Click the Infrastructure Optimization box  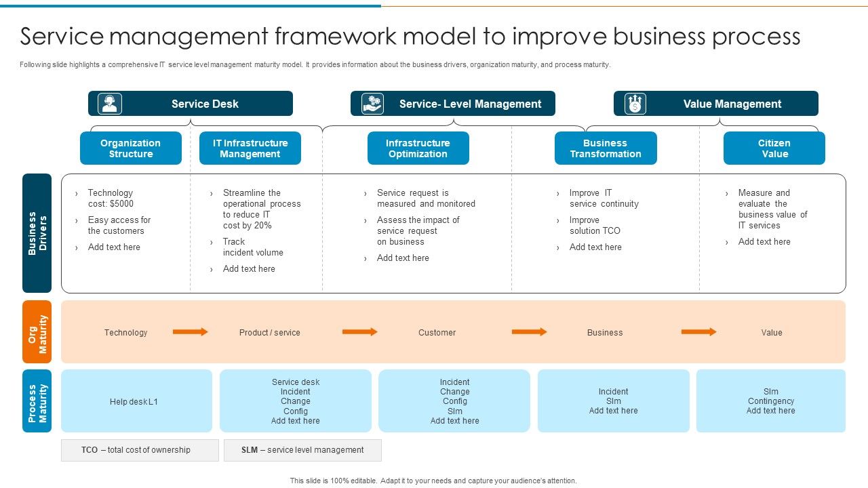418,148
